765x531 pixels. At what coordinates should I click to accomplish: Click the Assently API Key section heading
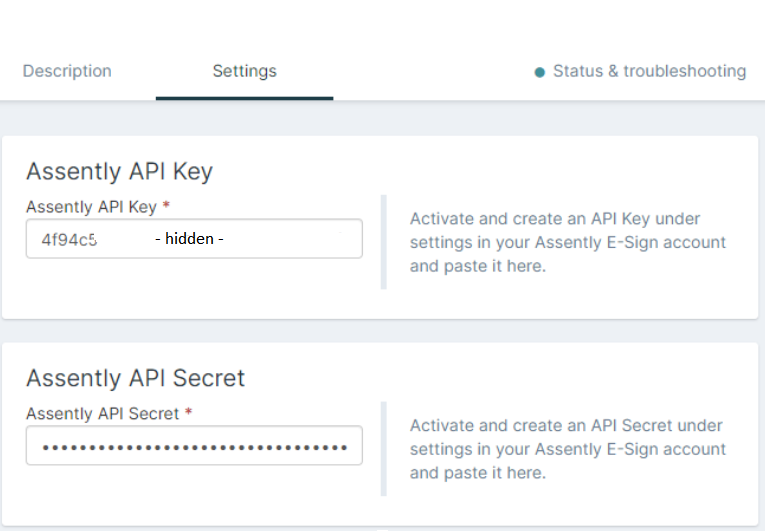pos(120,171)
